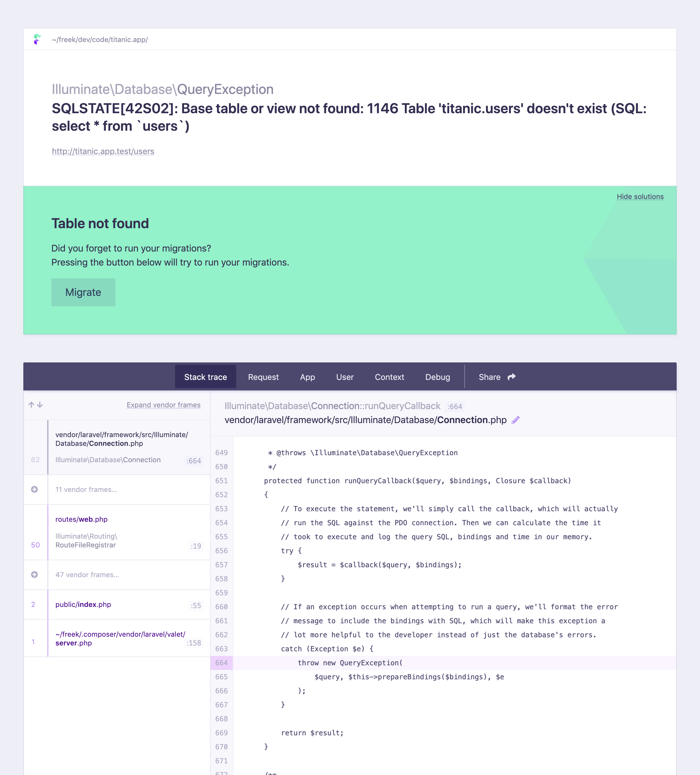The image size is (700, 775).
Task: Select the Stack trace tab
Action: (205, 377)
